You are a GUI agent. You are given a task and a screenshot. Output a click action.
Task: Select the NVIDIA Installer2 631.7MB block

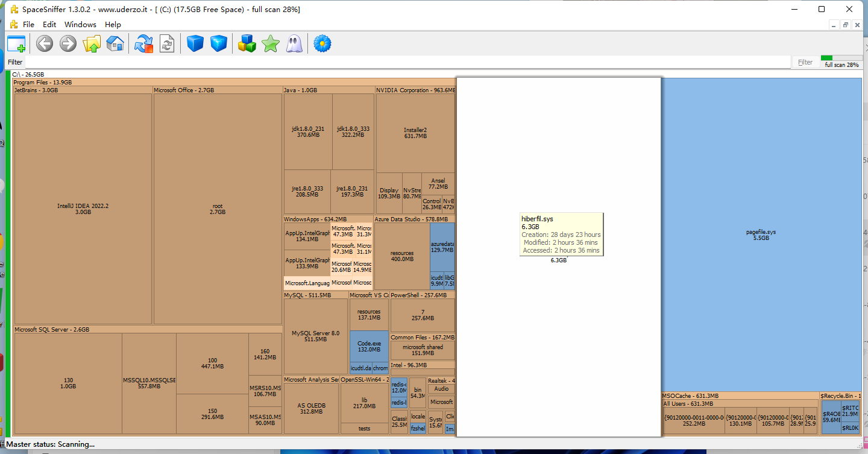pyautogui.click(x=415, y=133)
